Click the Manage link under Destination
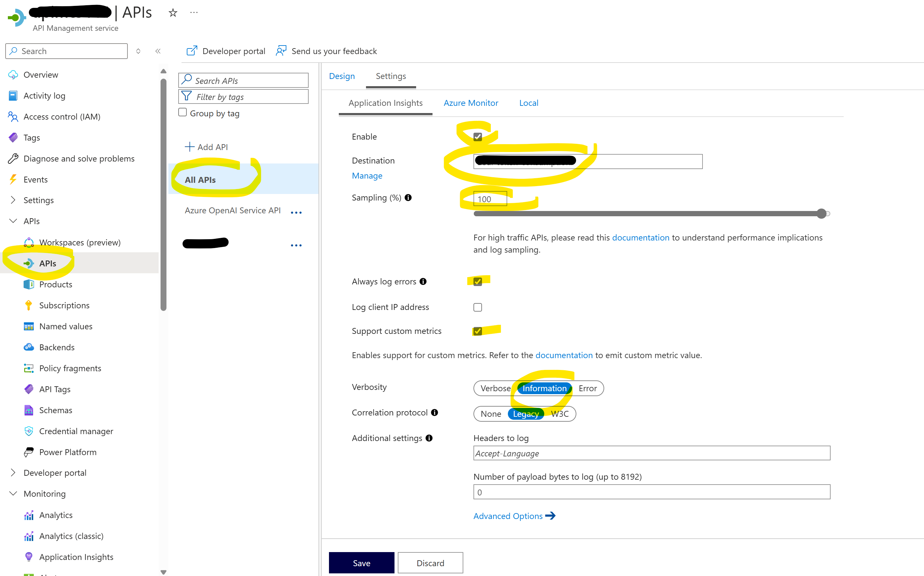 click(x=367, y=176)
